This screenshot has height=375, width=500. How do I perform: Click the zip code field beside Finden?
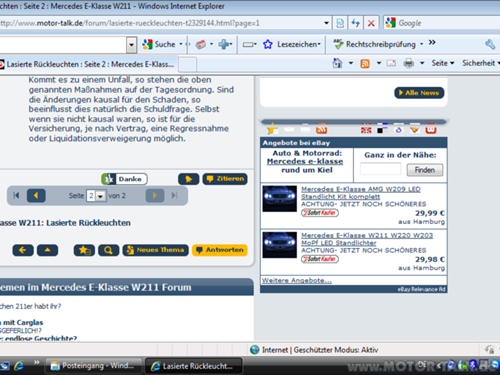click(x=380, y=169)
